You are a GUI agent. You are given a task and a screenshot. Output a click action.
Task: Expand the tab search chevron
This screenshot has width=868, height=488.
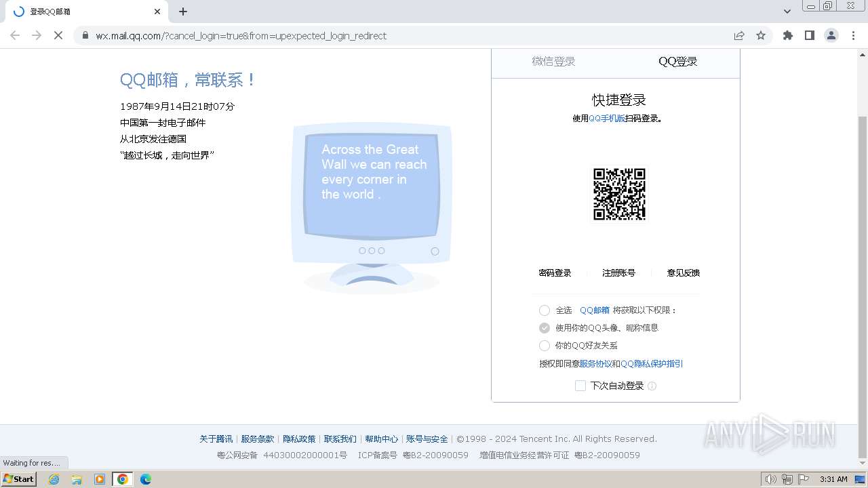[787, 12]
